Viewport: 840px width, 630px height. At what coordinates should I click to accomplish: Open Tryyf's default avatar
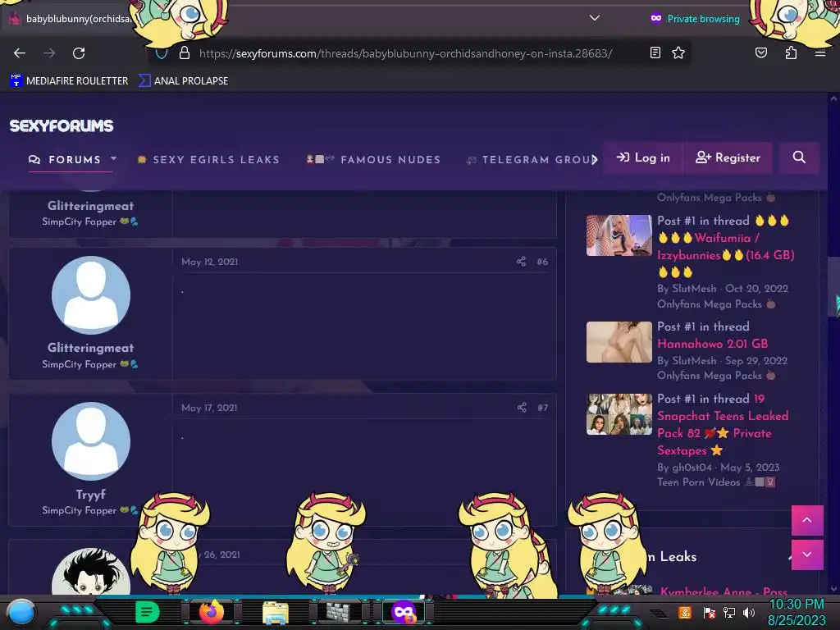click(x=91, y=441)
